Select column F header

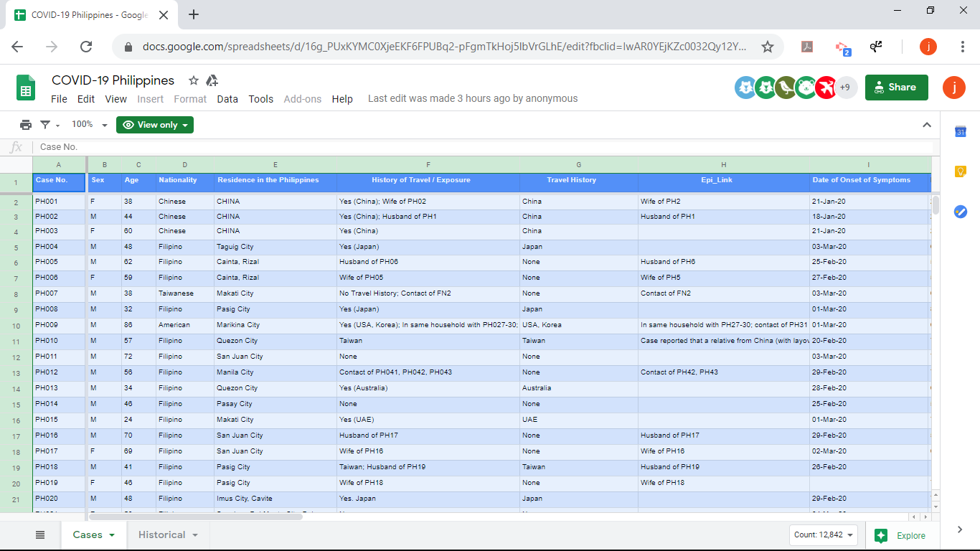click(428, 164)
